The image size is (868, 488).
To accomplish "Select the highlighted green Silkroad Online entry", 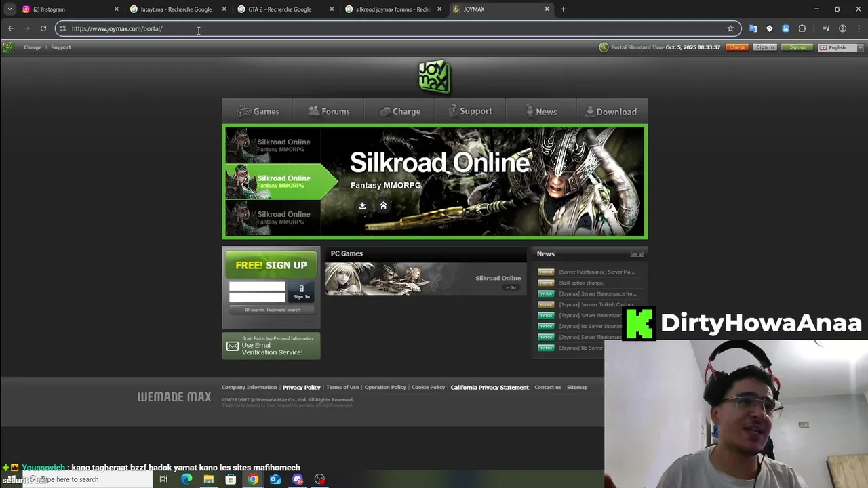I will 281,181.
